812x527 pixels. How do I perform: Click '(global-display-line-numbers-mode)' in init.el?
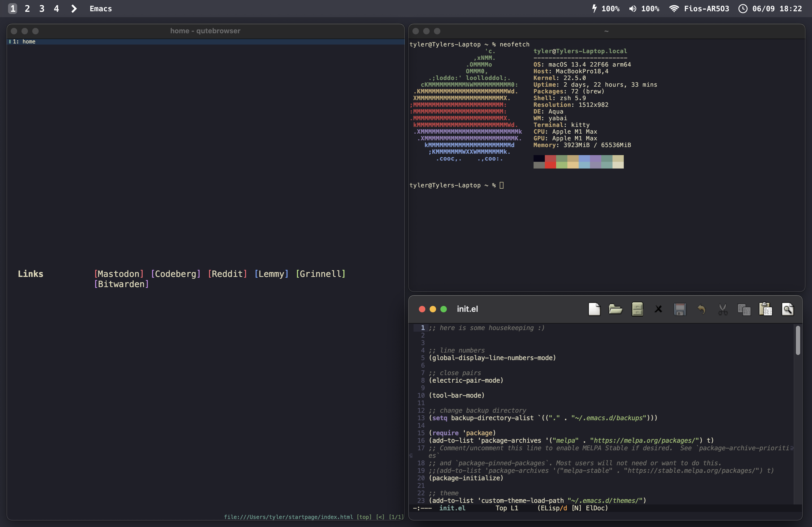[x=492, y=358]
